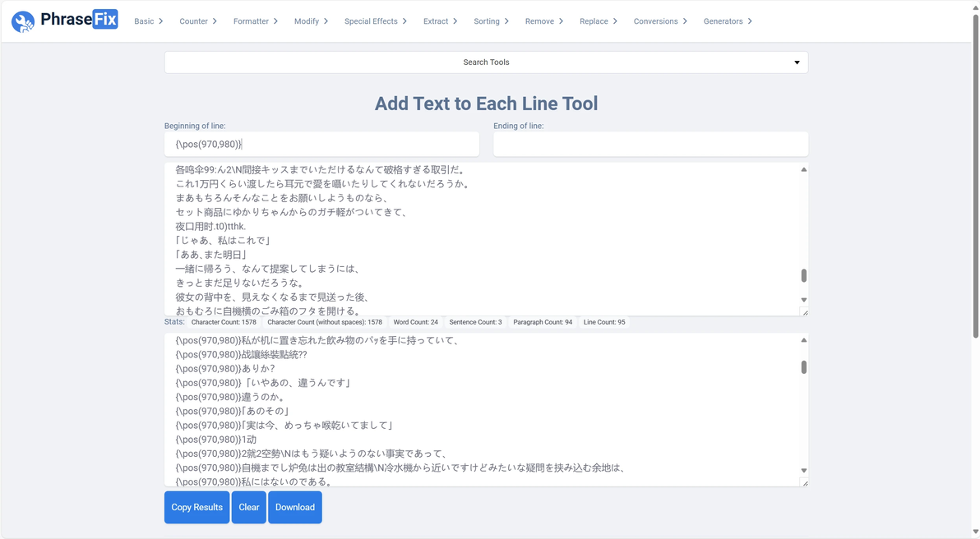Screen dimensions: 980x539
Task: Click the Add Text to Each Line Tool heading
Action: click(x=486, y=104)
